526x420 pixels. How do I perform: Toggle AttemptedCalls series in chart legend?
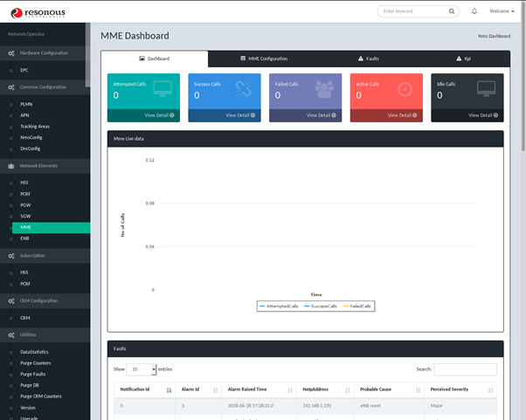point(279,306)
